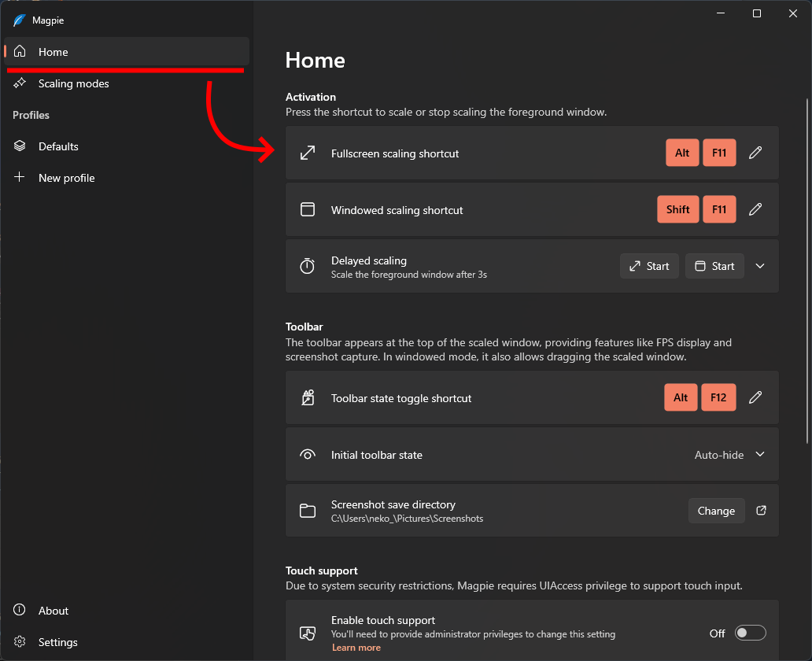Select Defaults profile in sidebar
Image resolution: width=812 pixels, height=661 pixels.
[x=58, y=146]
